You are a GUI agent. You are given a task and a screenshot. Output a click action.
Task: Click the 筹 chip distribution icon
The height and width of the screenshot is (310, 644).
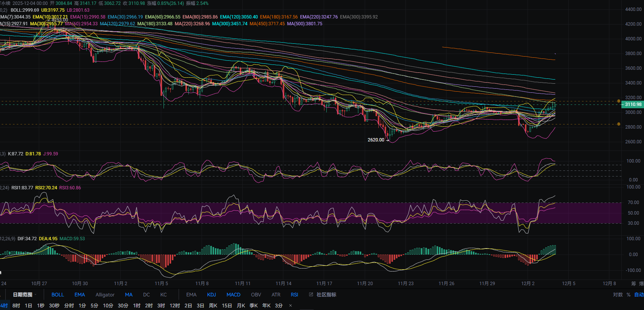(633, 284)
